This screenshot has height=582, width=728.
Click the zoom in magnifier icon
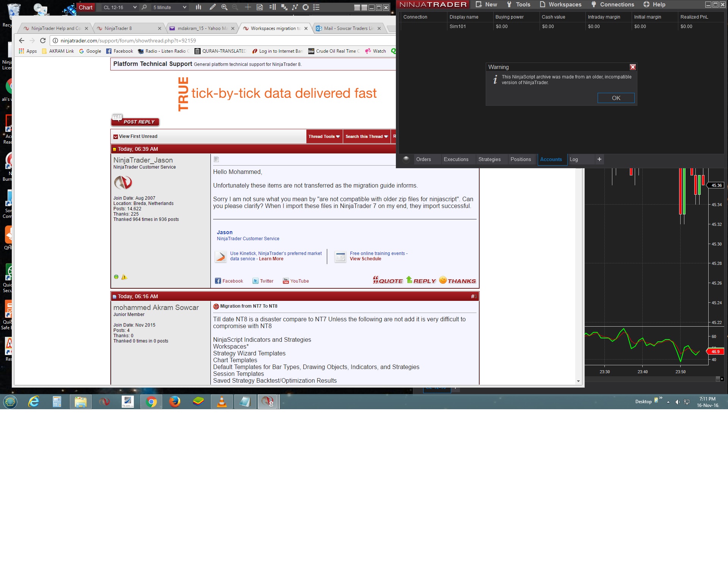224,7
